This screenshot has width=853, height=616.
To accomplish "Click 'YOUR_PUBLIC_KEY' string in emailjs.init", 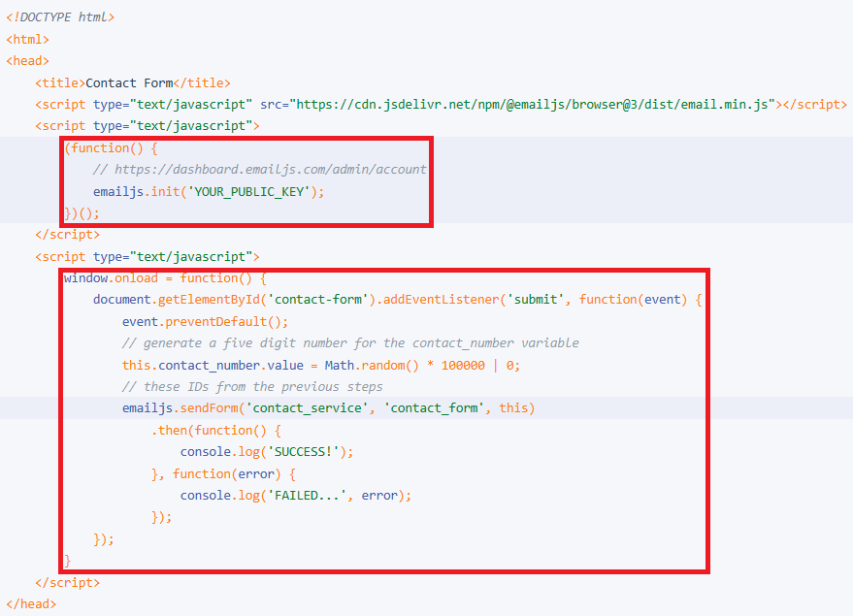I will coord(248,191).
